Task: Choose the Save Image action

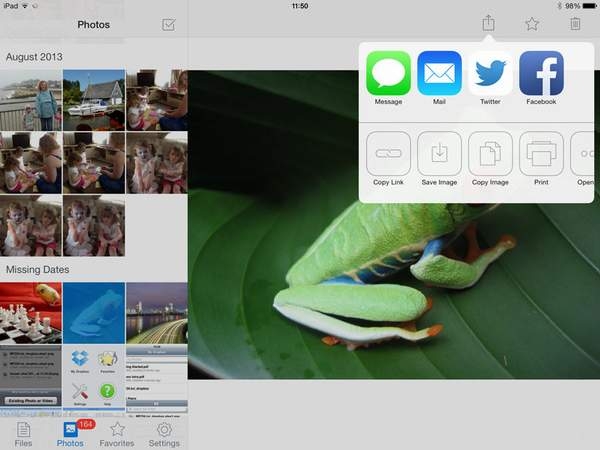Action: [x=439, y=153]
